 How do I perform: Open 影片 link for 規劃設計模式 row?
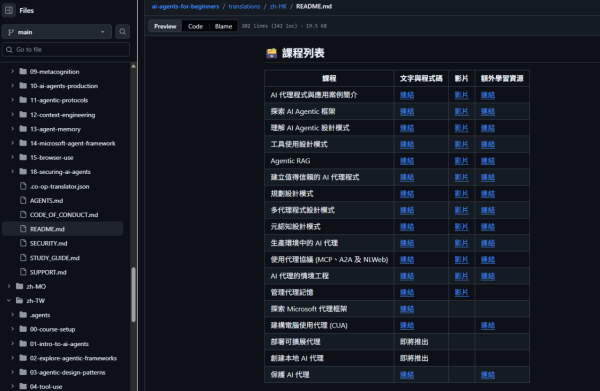coord(461,194)
